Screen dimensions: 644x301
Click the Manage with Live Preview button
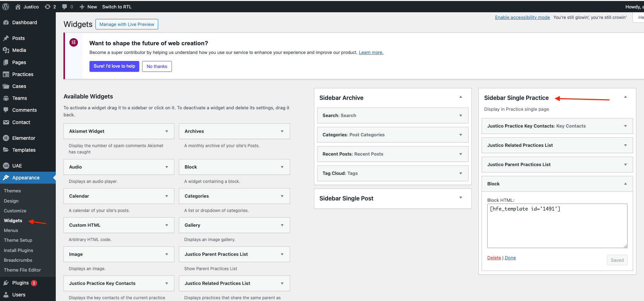[127, 24]
